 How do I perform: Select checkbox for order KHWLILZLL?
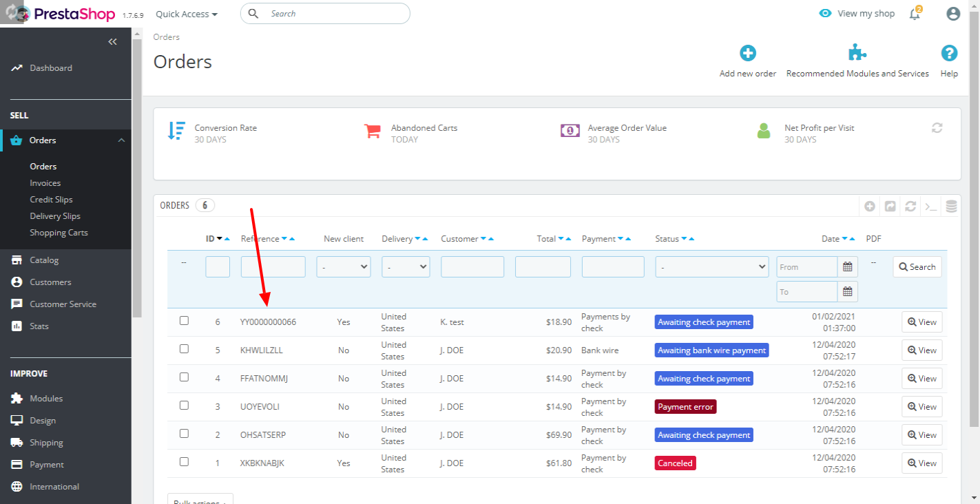coord(184,349)
